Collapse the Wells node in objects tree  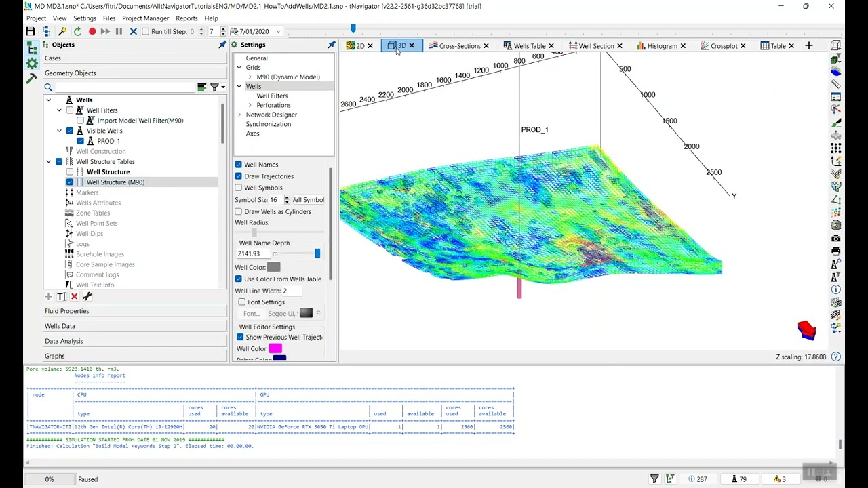[48, 100]
